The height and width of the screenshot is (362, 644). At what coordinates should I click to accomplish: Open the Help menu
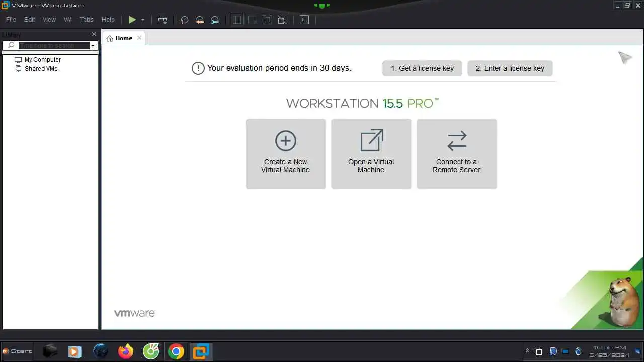[108, 20]
